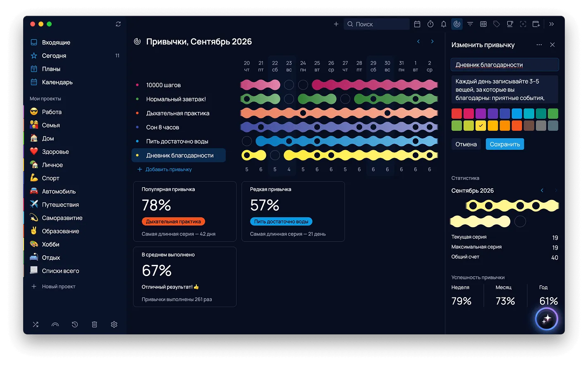Pick the brown color swatch
The image size is (588, 365).
pyautogui.click(x=529, y=125)
